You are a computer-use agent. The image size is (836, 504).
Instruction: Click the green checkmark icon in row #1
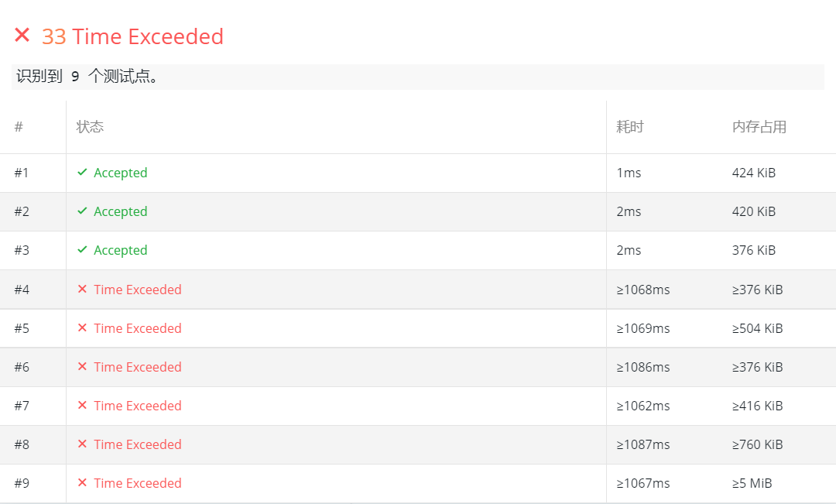82,173
